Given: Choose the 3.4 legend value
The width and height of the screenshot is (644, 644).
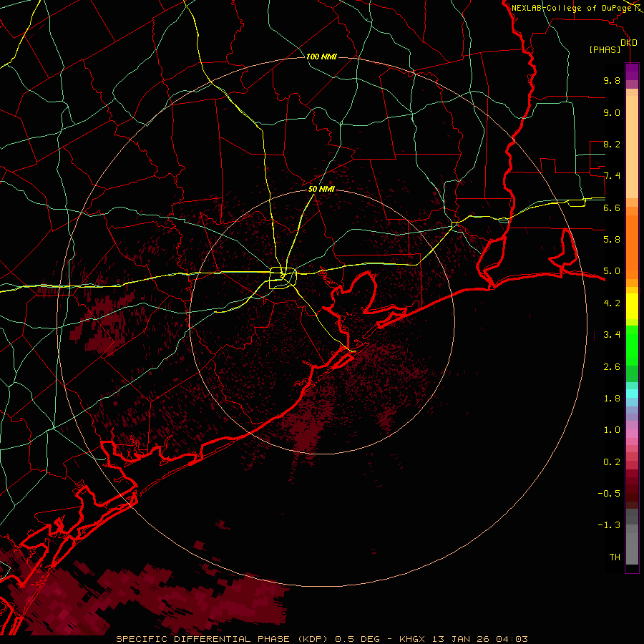Looking at the screenshot, I should 612,335.
